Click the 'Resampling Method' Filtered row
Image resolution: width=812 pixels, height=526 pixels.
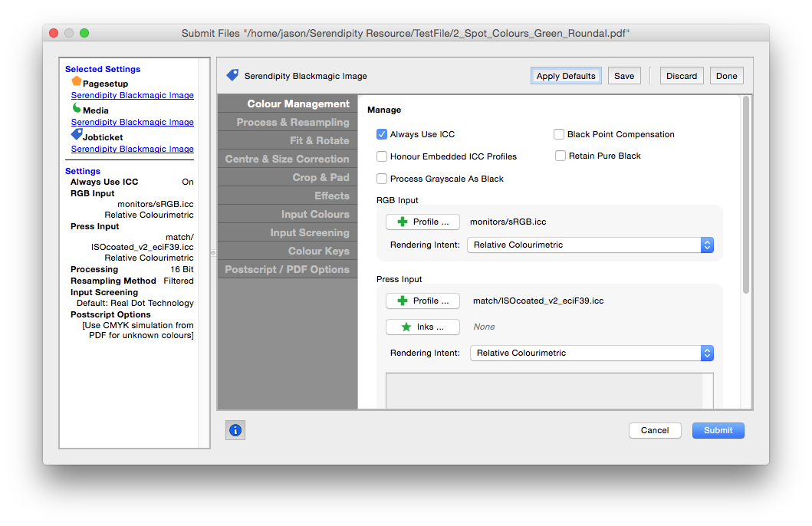click(132, 281)
